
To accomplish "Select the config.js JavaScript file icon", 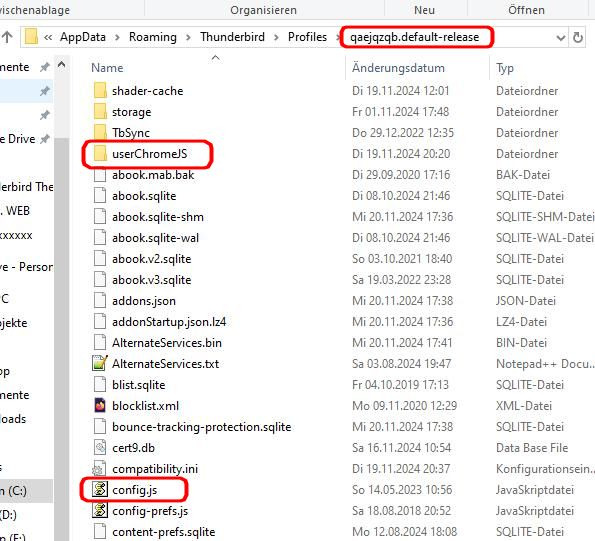I will 100,489.
